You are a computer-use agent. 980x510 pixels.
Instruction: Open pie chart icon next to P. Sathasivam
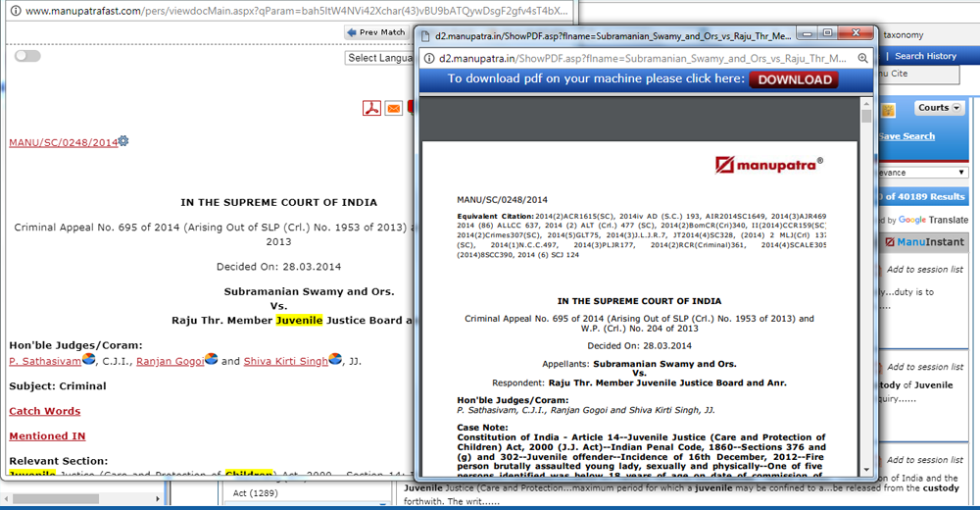[89, 359]
